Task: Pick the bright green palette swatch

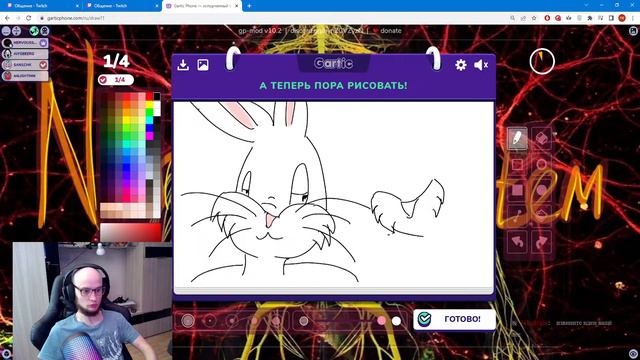Action: [149, 111]
